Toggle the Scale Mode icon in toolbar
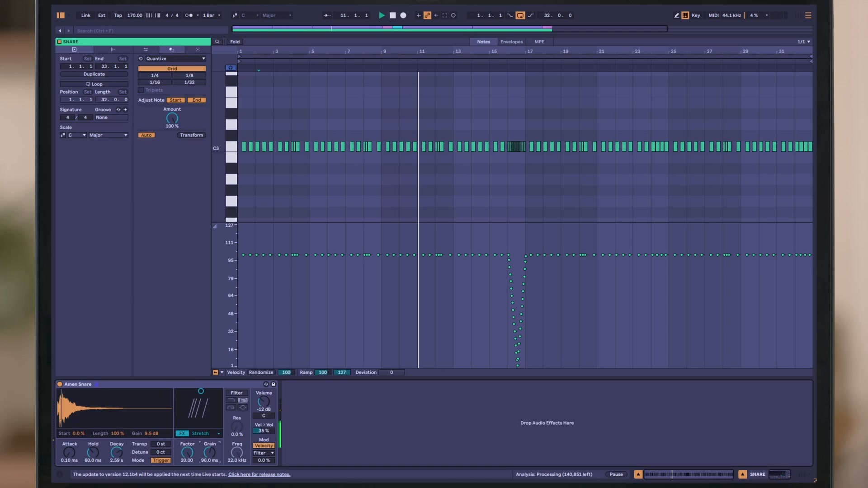Screen dimensions: 868x488 pyautogui.click(x=235, y=15)
